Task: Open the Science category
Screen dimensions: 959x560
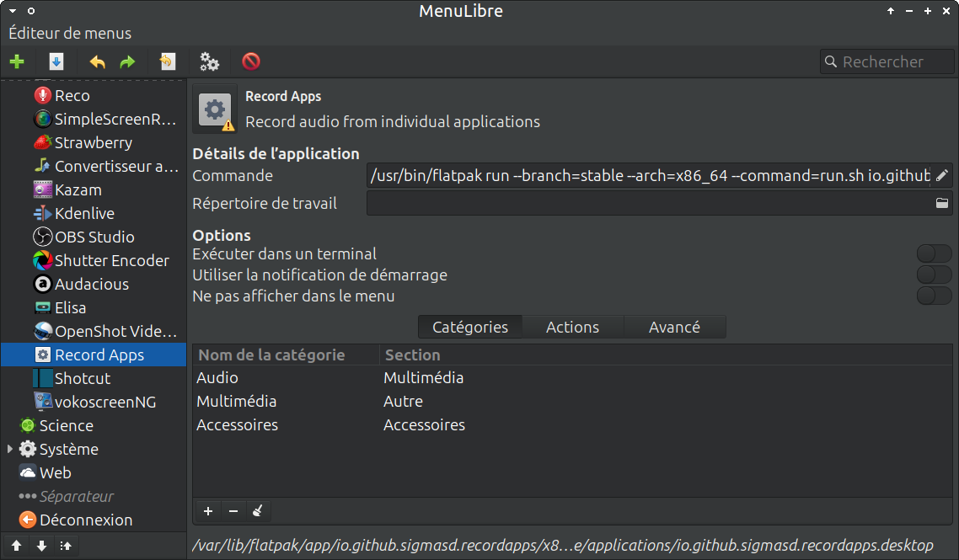Action: (x=94, y=425)
